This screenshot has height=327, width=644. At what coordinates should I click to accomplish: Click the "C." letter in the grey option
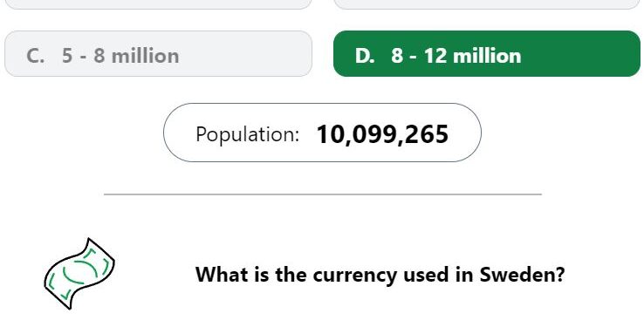click(x=35, y=56)
